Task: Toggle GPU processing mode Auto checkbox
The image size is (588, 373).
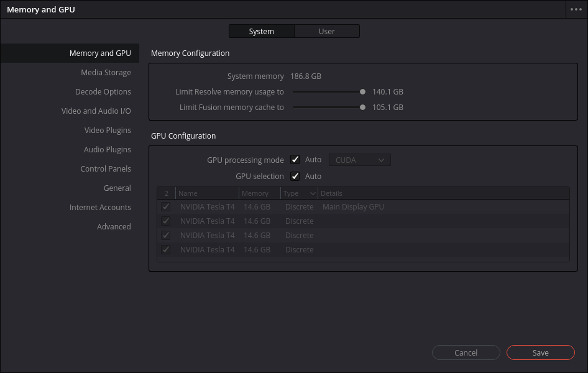Action: coord(295,160)
